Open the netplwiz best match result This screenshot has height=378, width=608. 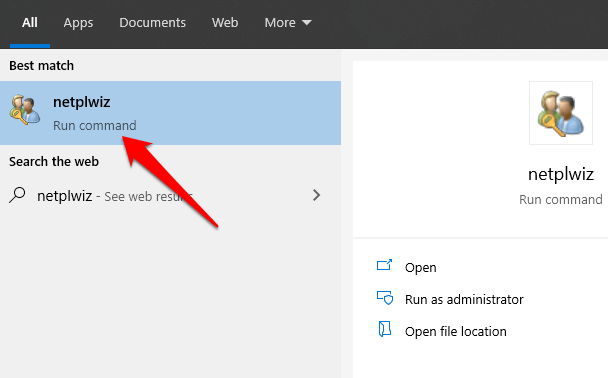click(x=170, y=113)
